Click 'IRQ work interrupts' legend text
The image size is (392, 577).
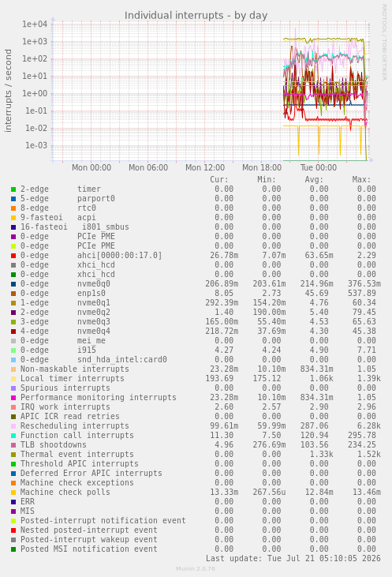(x=65, y=407)
